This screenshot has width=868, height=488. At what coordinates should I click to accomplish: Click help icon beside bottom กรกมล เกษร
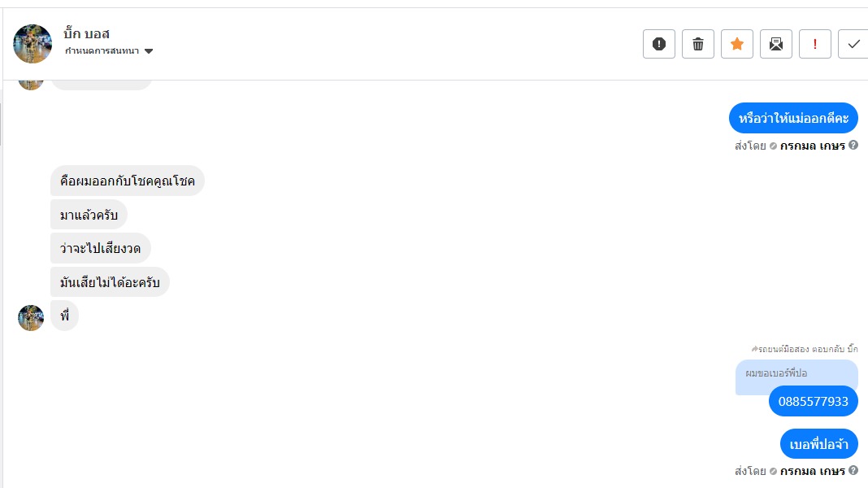(x=853, y=470)
